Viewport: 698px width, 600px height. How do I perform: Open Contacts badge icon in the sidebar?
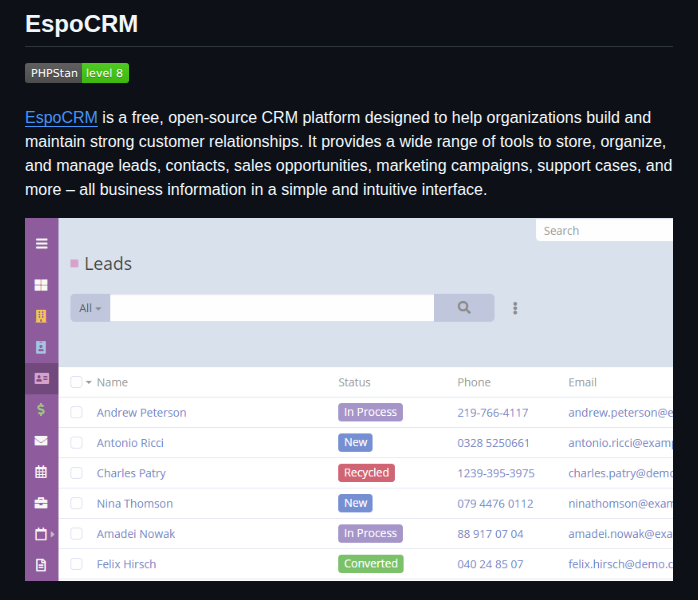click(41, 347)
